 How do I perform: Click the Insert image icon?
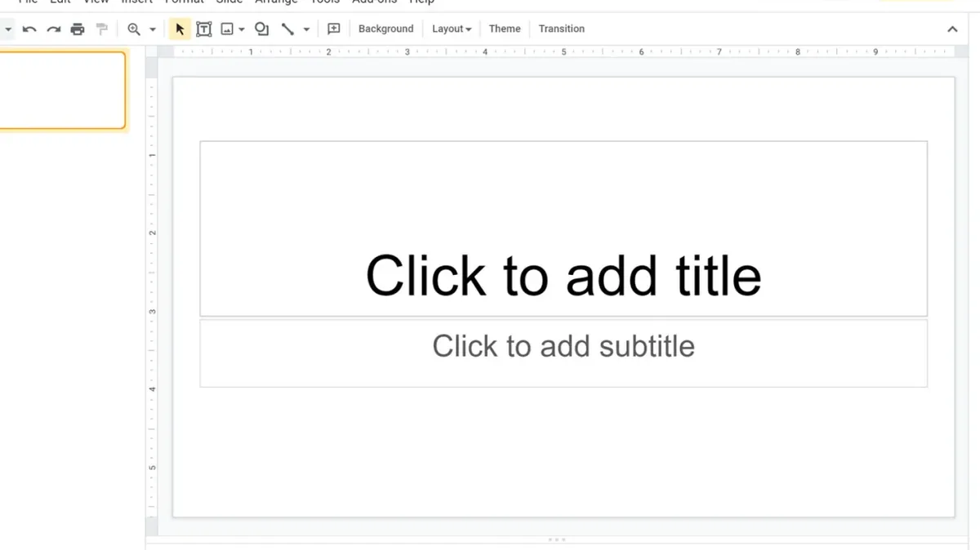pos(227,29)
